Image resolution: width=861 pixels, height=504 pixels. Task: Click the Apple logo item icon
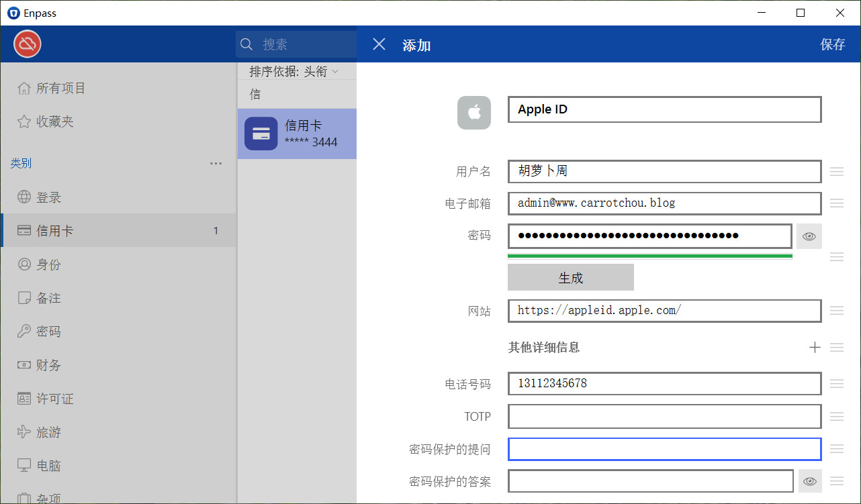(474, 112)
